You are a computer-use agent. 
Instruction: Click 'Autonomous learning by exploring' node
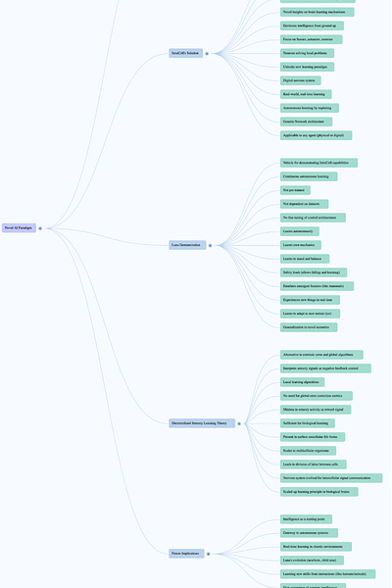(310, 108)
